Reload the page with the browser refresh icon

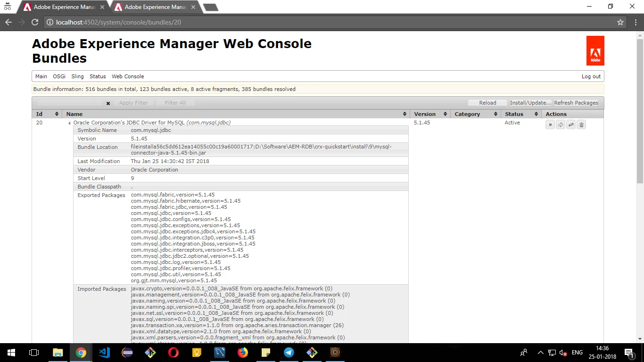(x=34, y=22)
